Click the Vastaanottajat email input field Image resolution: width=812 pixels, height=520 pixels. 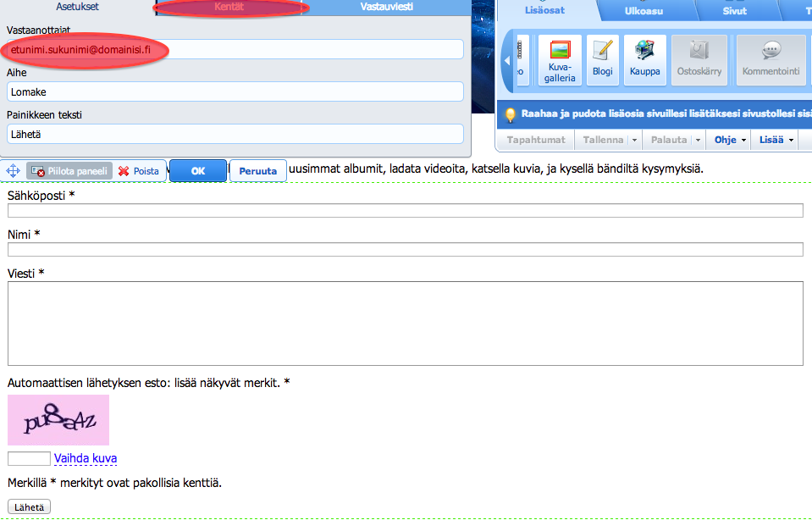point(235,49)
